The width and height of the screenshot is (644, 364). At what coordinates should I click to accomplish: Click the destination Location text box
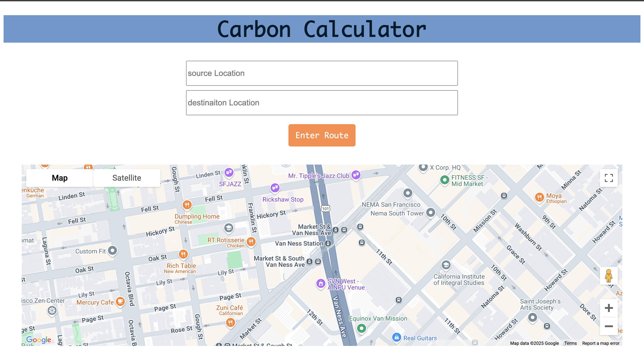point(322,103)
